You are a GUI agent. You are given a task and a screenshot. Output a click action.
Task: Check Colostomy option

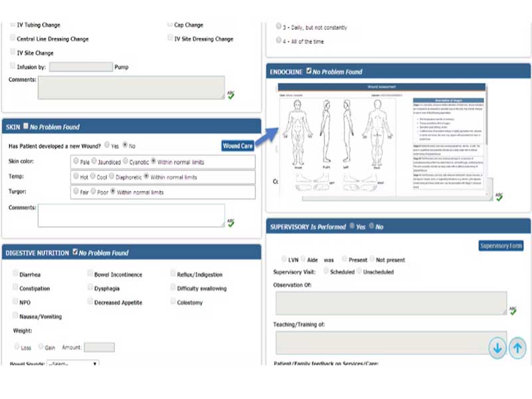click(173, 301)
